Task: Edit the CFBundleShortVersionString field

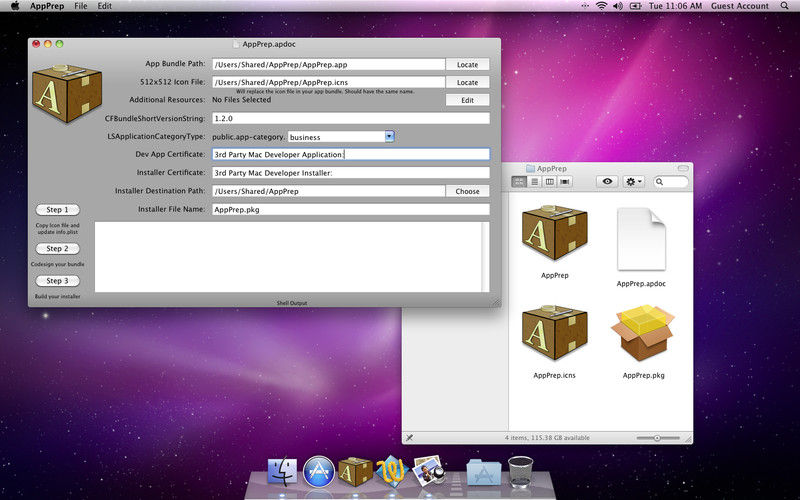Action: coord(351,118)
